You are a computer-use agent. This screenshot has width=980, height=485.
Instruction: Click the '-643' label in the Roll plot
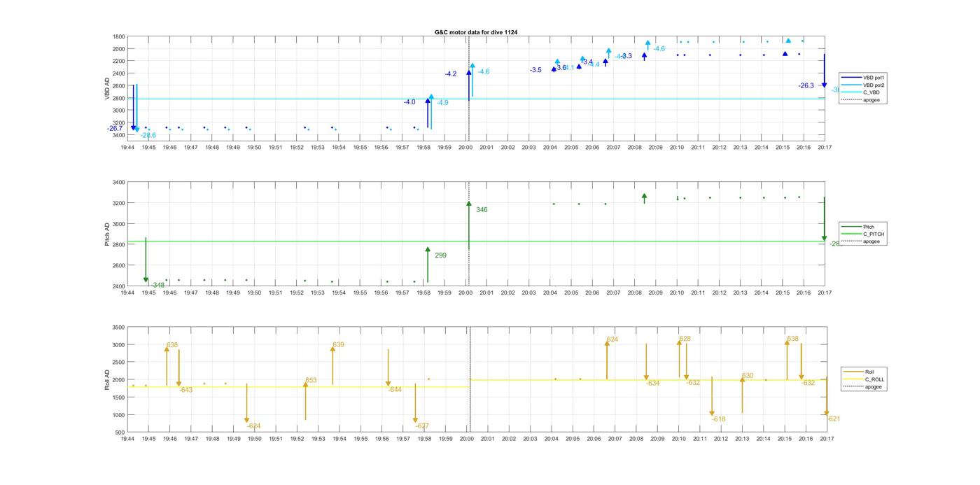[185, 390]
